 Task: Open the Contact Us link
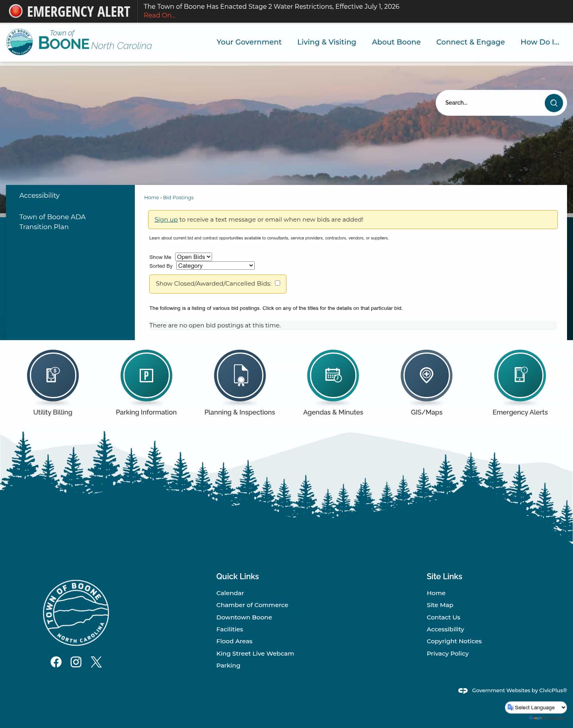[x=443, y=617]
